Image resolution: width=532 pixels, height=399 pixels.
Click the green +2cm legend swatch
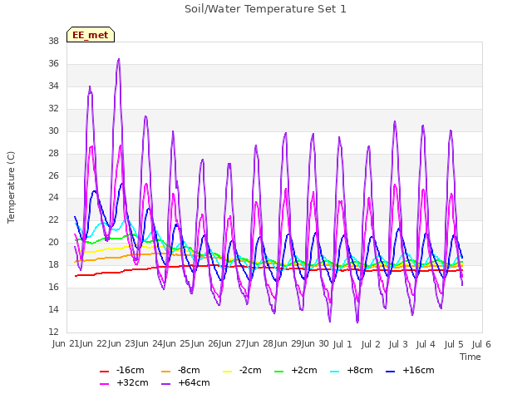[279, 372]
